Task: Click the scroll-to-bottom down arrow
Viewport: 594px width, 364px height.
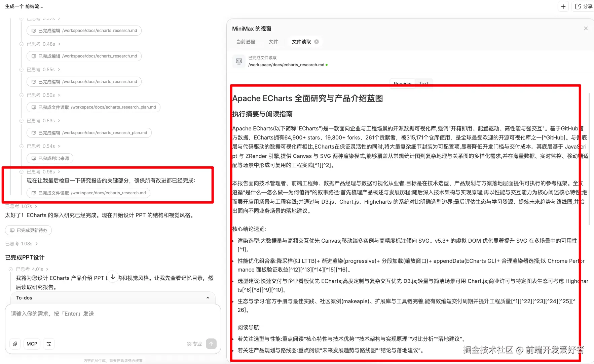Action: [113, 277]
